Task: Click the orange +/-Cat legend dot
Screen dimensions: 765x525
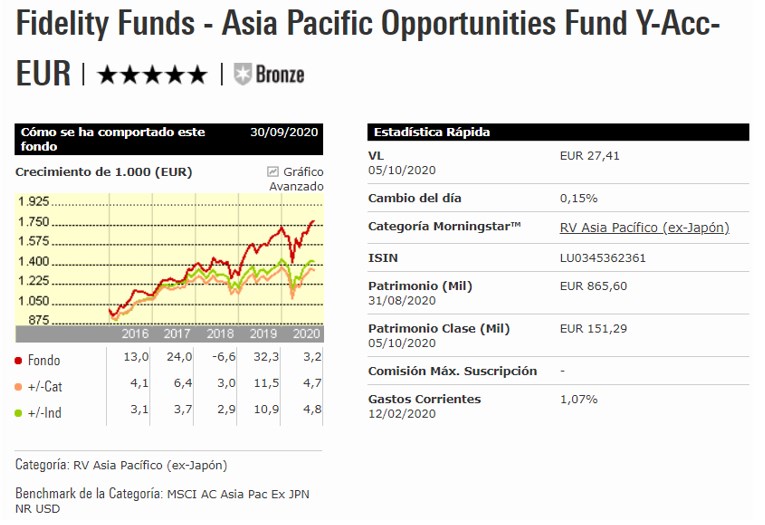Action: [x=19, y=386]
